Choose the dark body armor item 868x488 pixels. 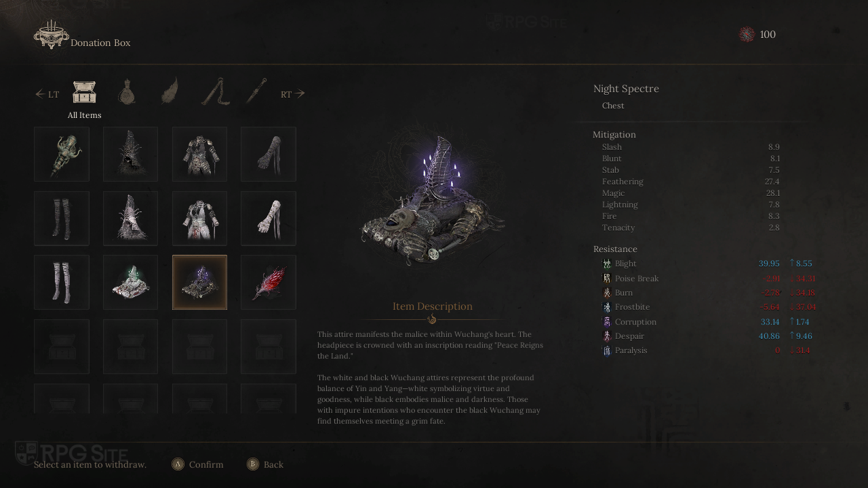pos(199,154)
